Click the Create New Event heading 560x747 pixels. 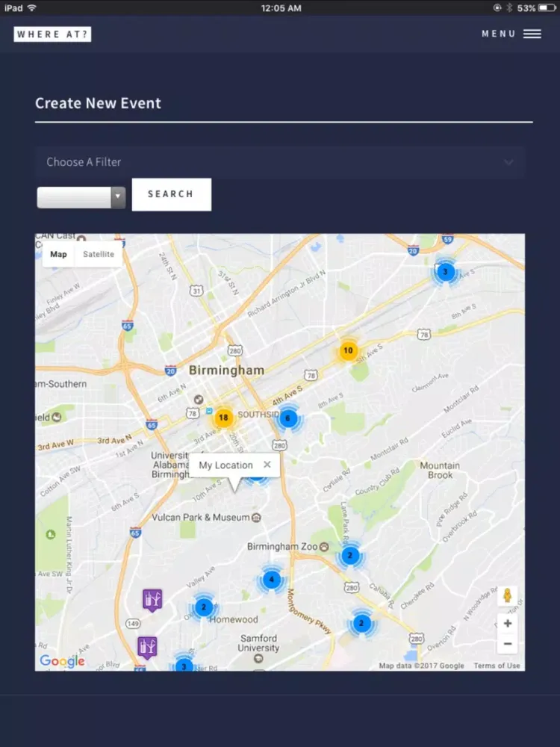tap(98, 103)
